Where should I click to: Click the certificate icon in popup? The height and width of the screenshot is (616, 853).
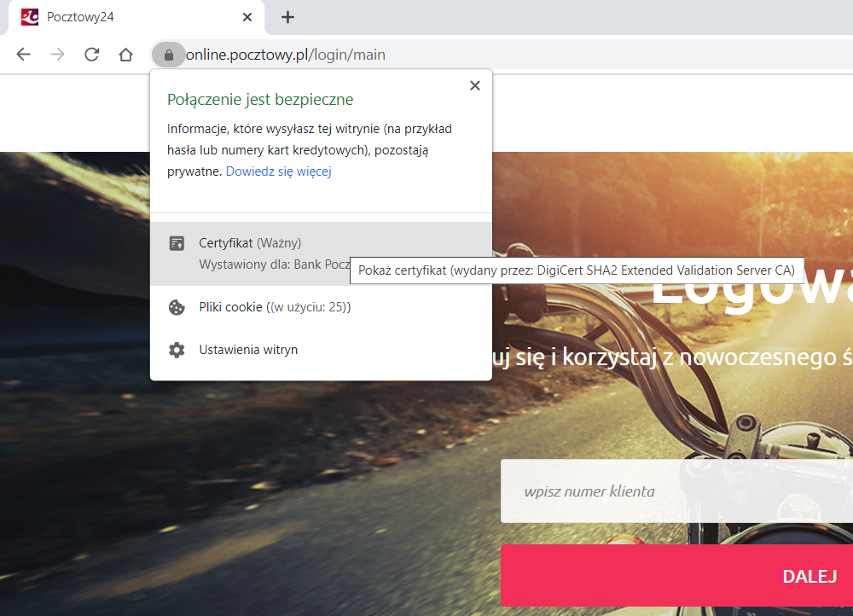pos(177,243)
